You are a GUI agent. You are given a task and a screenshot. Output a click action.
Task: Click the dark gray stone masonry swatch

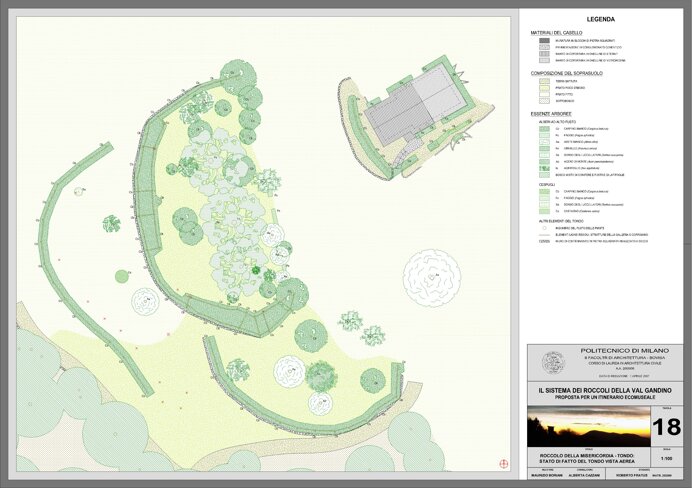point(544,41)
